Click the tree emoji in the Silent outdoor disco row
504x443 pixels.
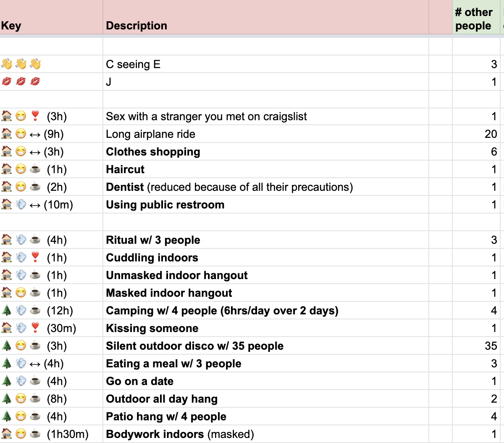(x=6, y=346)
